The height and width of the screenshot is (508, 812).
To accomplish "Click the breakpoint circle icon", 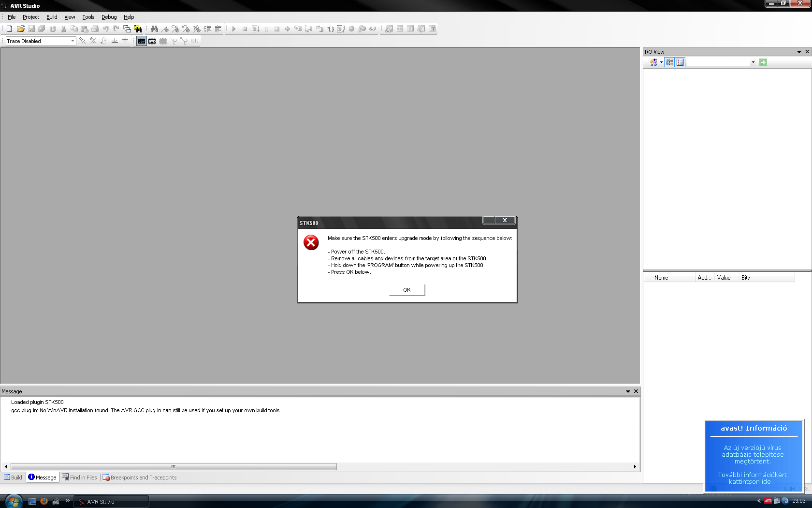I will (x=351, y=29).
